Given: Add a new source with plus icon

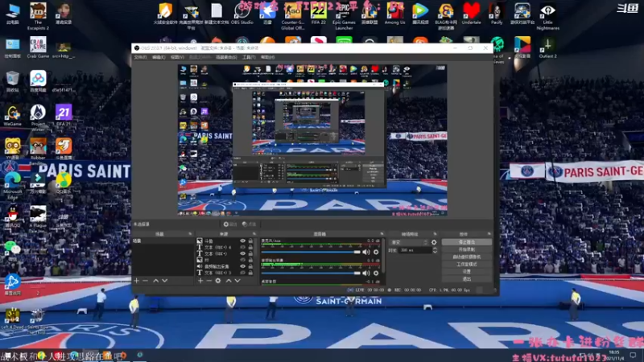Looking at the screenshot, I should click(x=200, y=281).
